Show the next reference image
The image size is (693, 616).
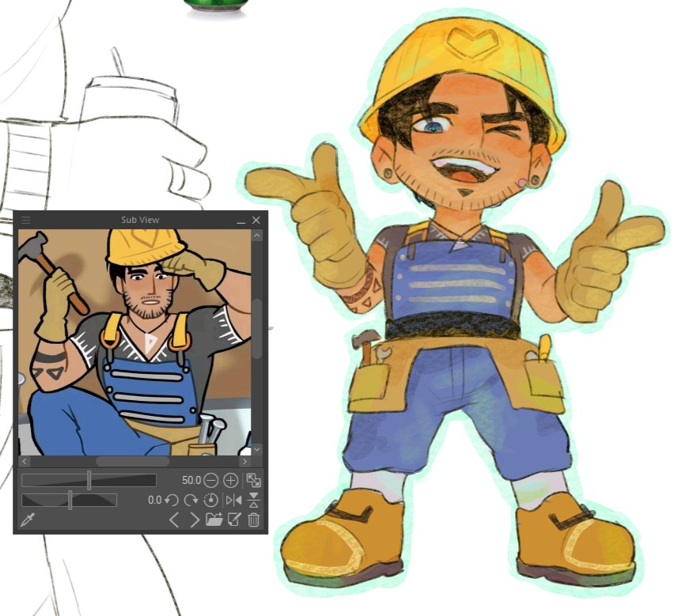194,520
